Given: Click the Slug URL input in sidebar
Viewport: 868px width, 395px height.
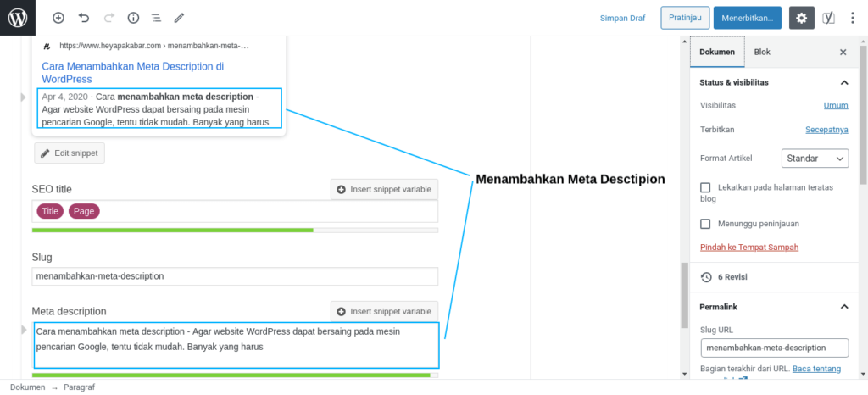Looking at the screenshot, I should (x=775, y=348).
